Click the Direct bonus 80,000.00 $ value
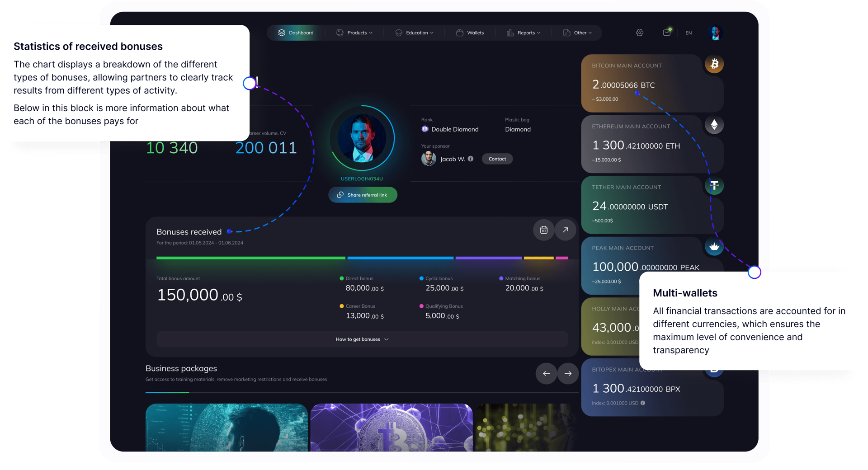Screen dimensions: 868x470 [364, 288]
